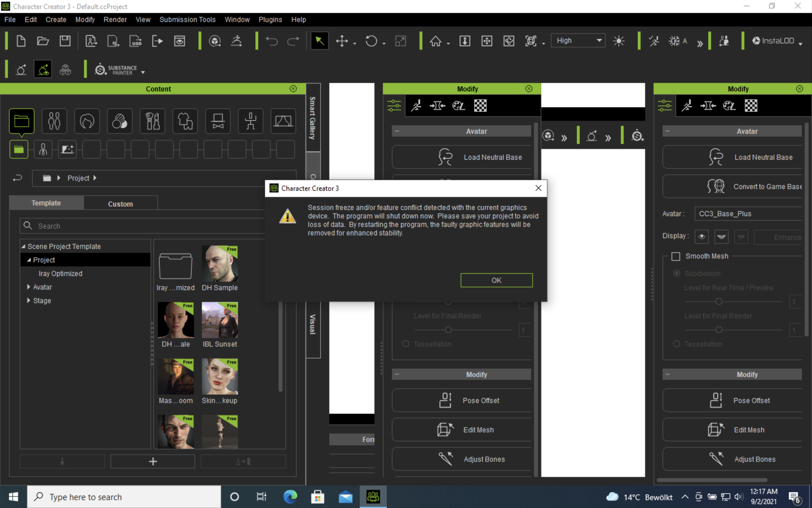
Task: Open the Render menu
Action: pyautogui.click(x=115, y=20)
